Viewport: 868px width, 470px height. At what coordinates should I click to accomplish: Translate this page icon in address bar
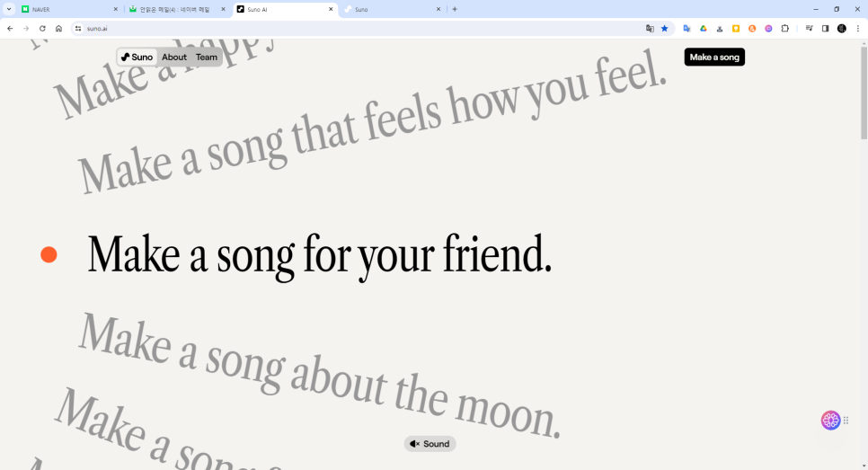coord(650,28)
